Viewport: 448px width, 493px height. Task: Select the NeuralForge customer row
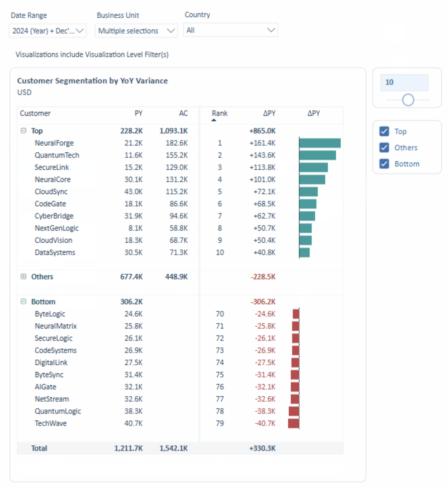pos(180,143)
